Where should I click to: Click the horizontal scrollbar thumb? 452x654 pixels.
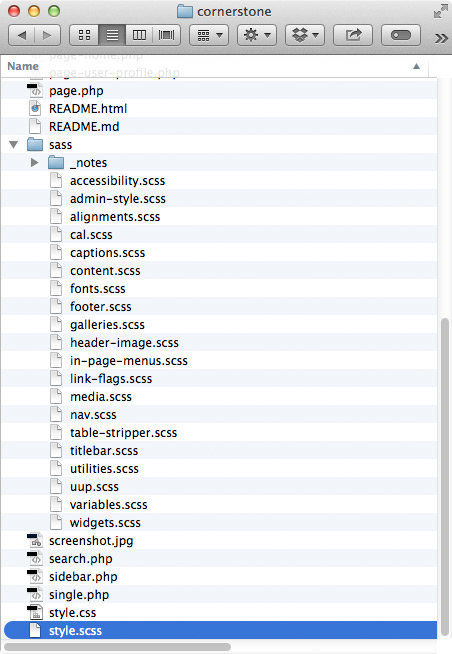pyautogui.click(x=118, y=646)
